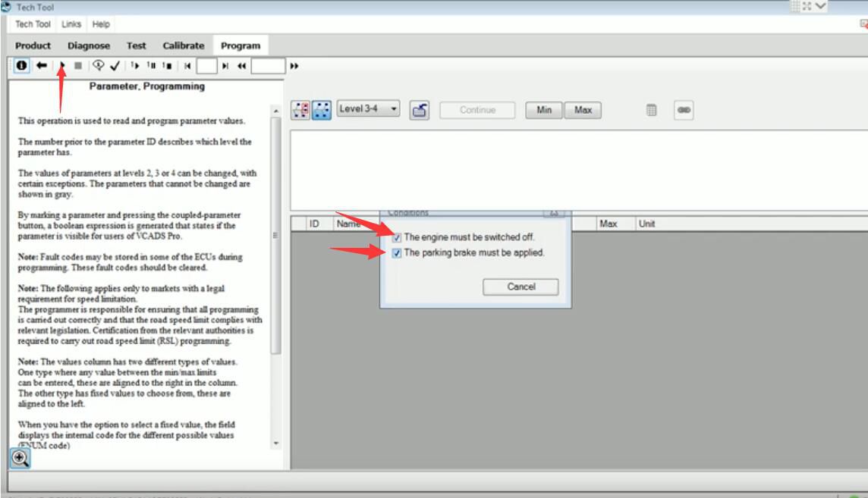Click the Max button

tap(583, 110)
